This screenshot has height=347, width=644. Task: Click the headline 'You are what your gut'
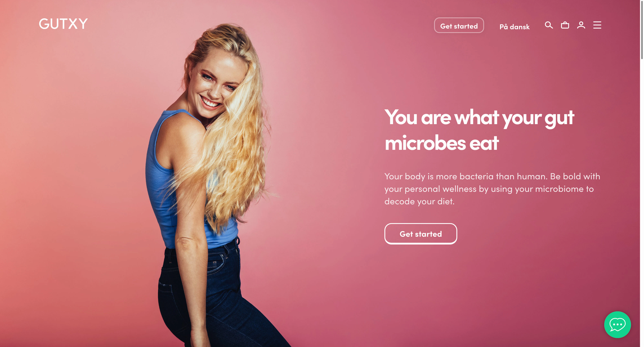point(479,117)
